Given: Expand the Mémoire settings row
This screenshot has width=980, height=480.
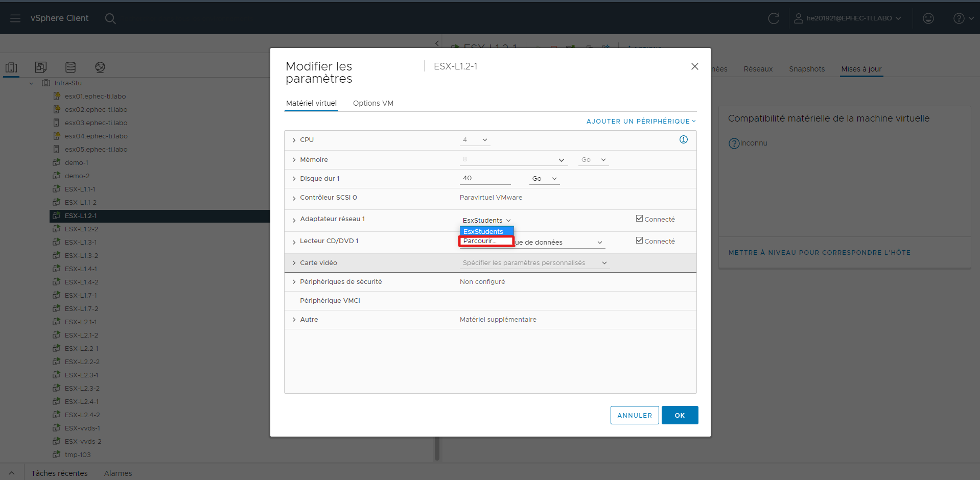Looking at the screenshot, I should [x=294, y=160].
